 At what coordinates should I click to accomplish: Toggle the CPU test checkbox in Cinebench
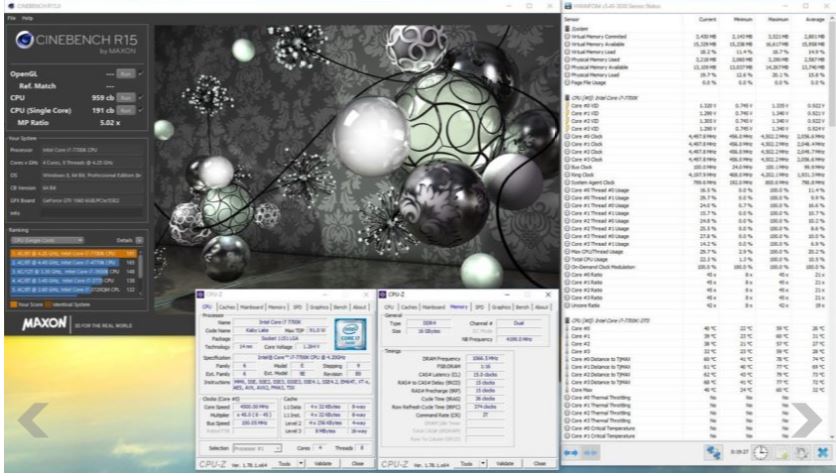140,97
